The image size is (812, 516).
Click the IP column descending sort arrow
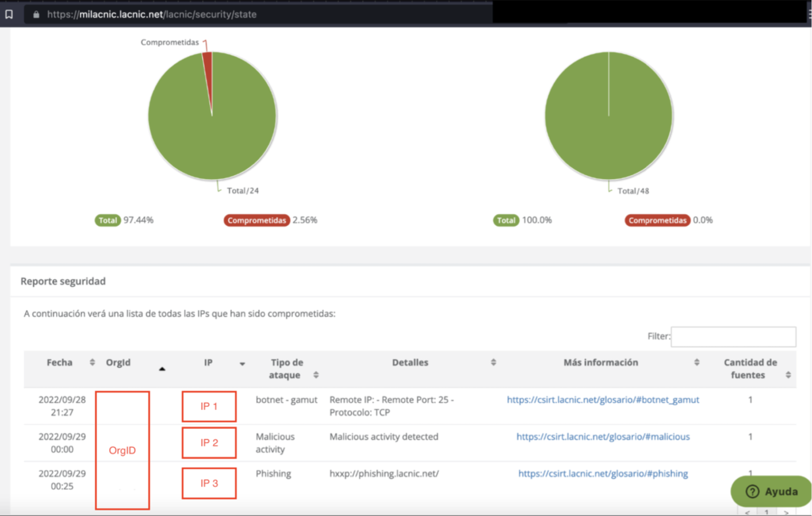(x=242, y=364)
